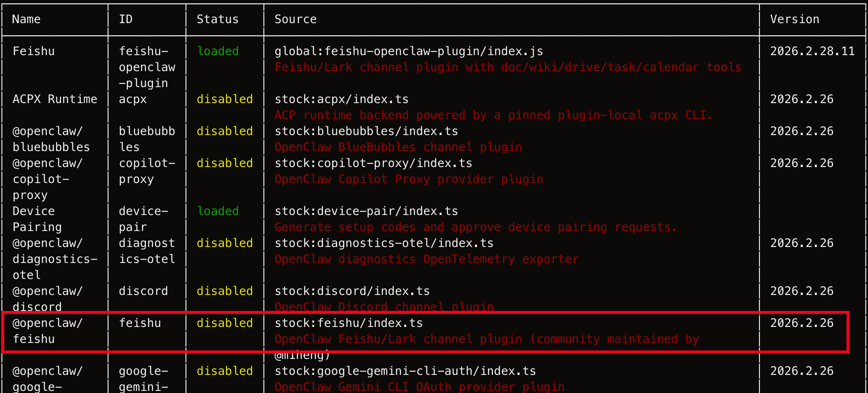
Task: Click the disabled status for ACPX Runtime
Action: pos(225,99)
